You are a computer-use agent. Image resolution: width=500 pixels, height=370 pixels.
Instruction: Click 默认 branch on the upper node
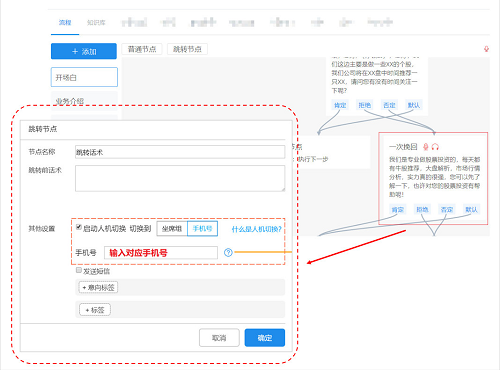pos(414,105)
